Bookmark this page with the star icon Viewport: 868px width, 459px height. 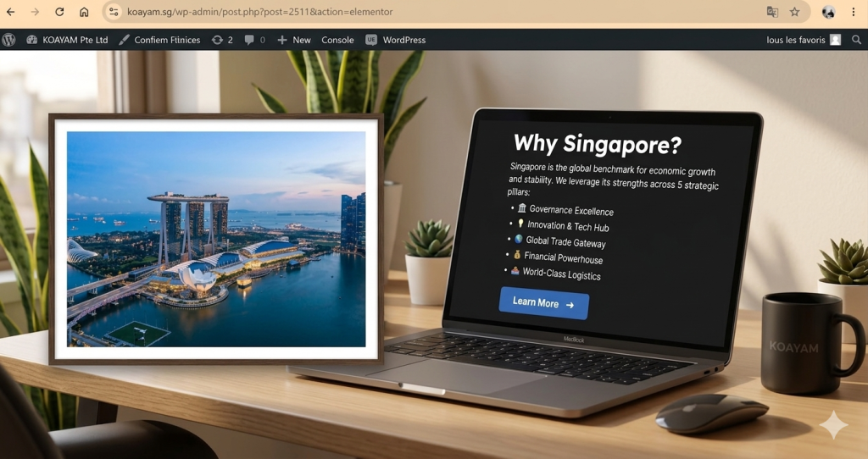794,12
